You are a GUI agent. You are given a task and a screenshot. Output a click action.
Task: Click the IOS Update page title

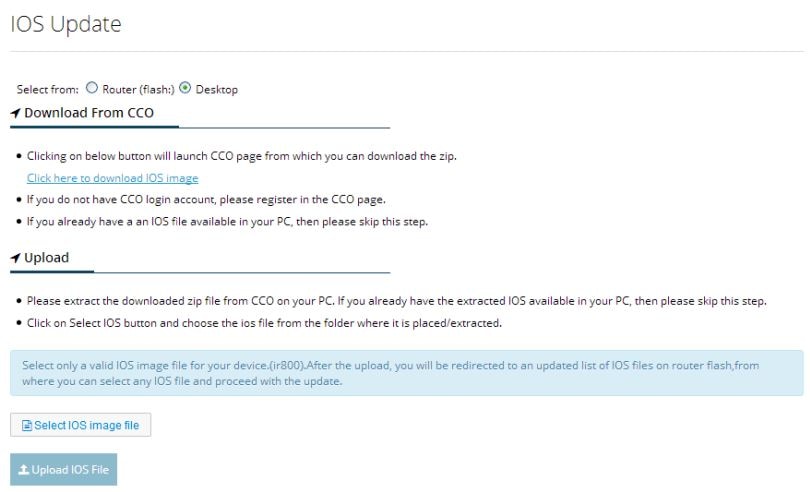click(x=66, y=24)
